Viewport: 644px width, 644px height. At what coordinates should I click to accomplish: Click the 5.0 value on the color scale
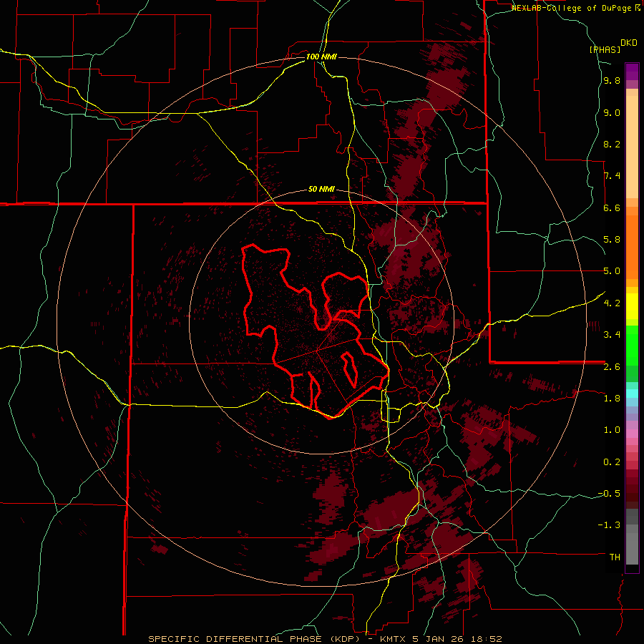pos(612,271)
